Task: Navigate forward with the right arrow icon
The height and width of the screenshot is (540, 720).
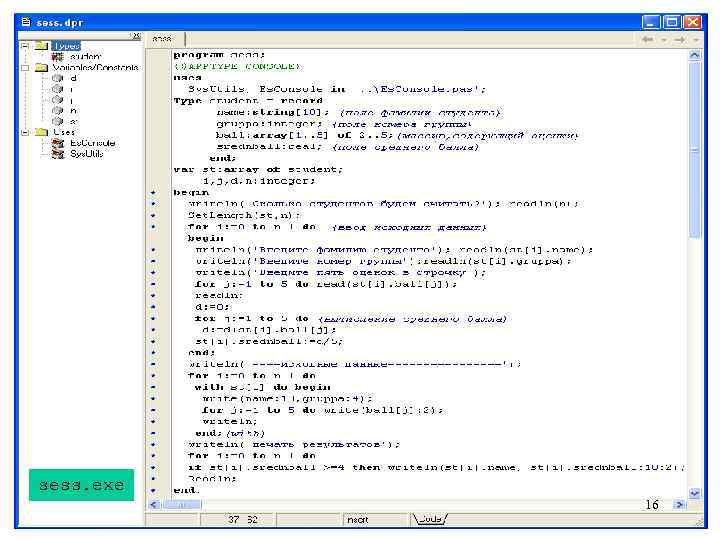Action: [x=681, y=39]
